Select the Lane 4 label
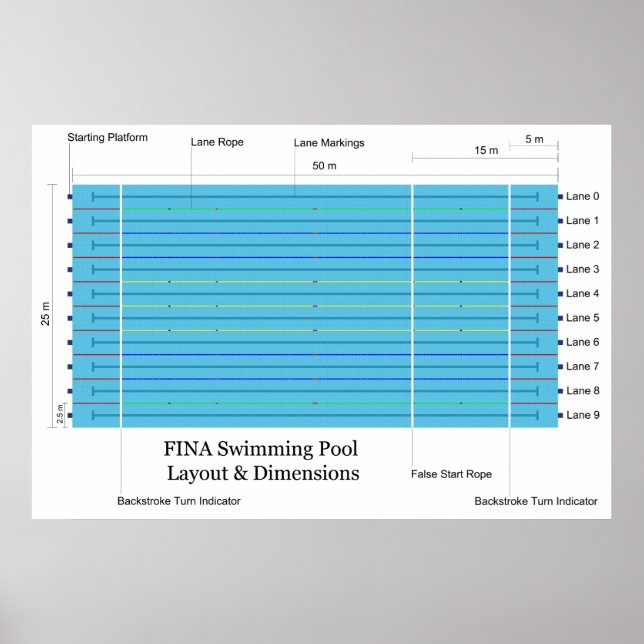This screenshot has height=644, width=644. (583, 294)
